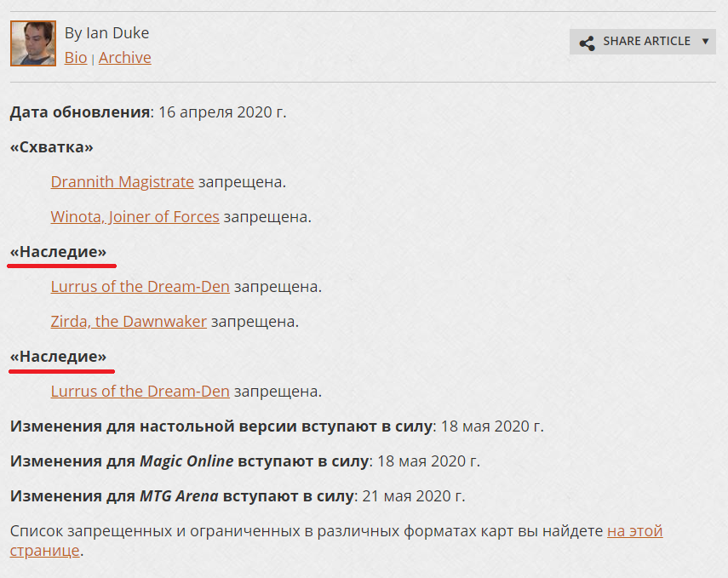Click the "Дата обновления" bold label
This screenshot has width=728, height=578.
coord(80,112)
